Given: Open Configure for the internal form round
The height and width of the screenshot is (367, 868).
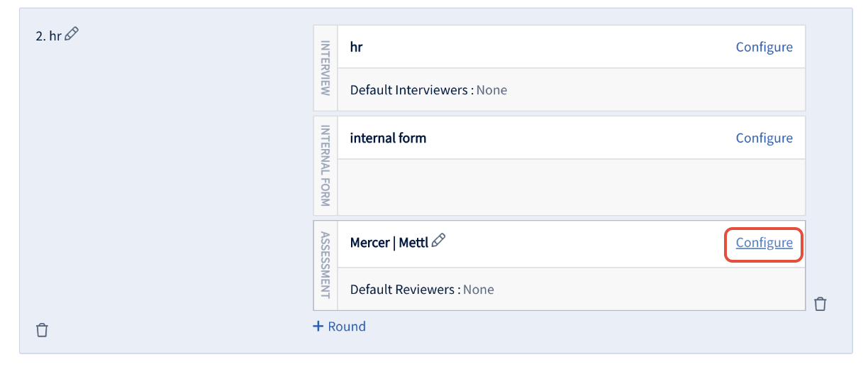Looking at the screenshot, I should click(x=764, y=138).
